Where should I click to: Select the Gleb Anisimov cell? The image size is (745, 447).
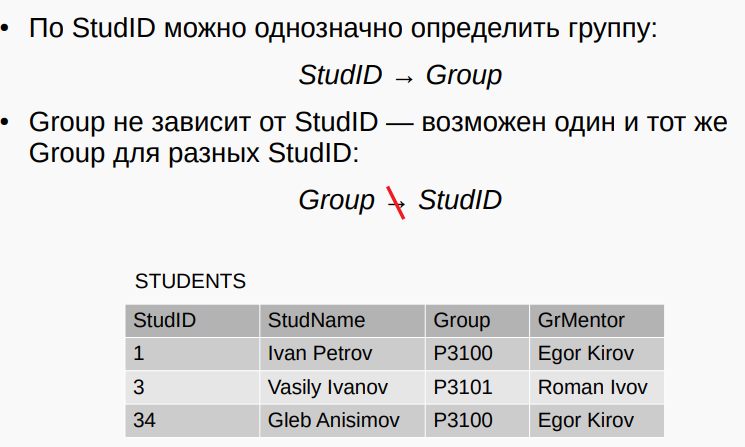342,420
